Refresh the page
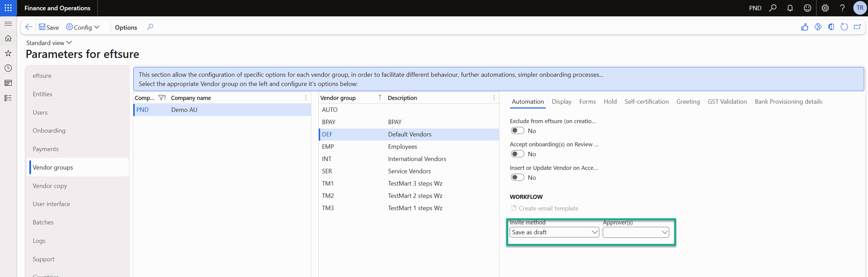The width and height of the screenshot is (868, 277). (x=844, y=27)
